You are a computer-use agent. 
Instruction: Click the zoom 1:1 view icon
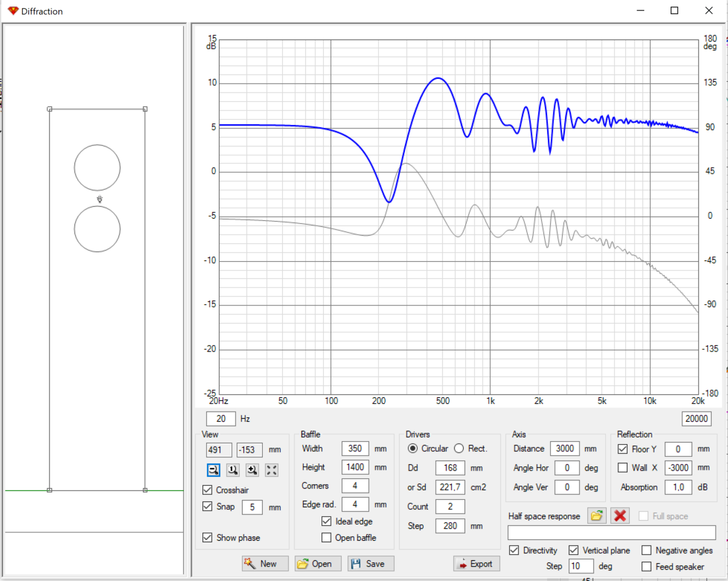point(233,470)
